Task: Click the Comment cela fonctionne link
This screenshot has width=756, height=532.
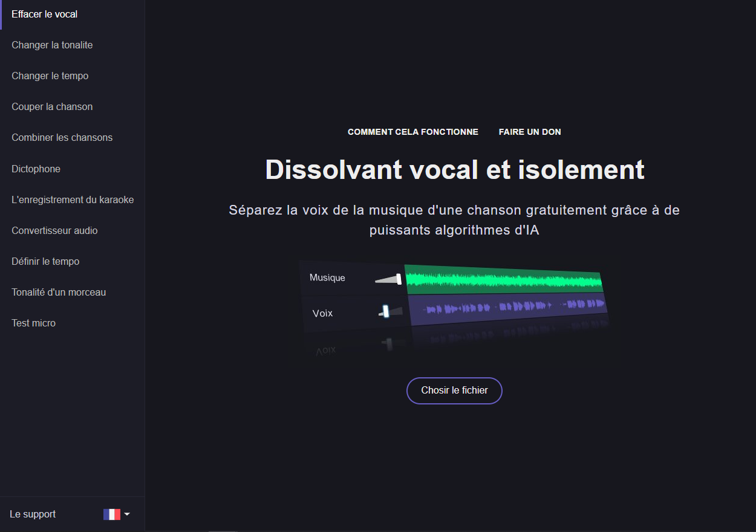Action: pyautogui.click(x=413, y=132)
